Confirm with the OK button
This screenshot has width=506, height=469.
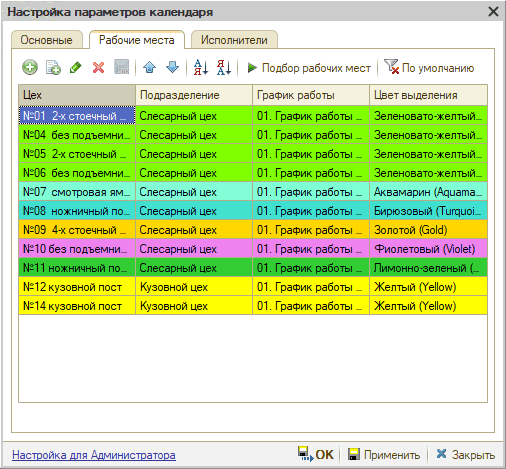(x=315, y=455)
